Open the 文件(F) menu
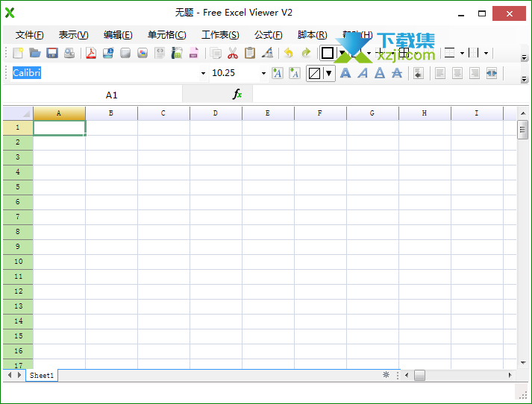The width and height of the screenshot is (532, 404). (30, 34)
